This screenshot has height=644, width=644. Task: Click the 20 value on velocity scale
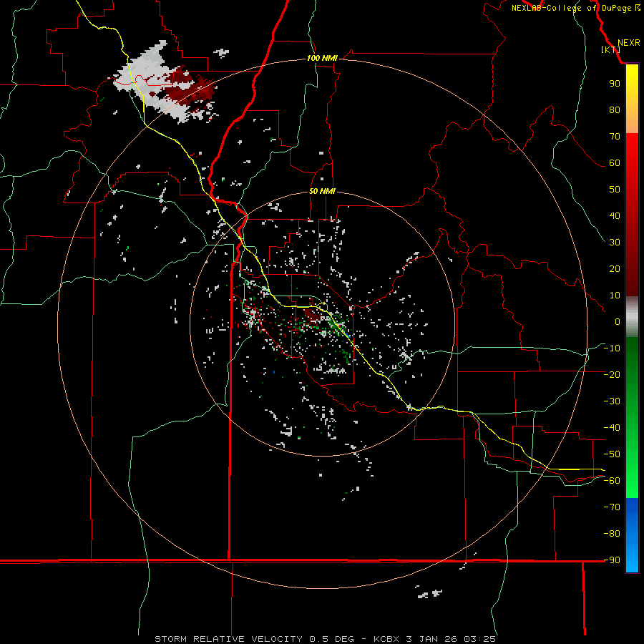point(615,268)
